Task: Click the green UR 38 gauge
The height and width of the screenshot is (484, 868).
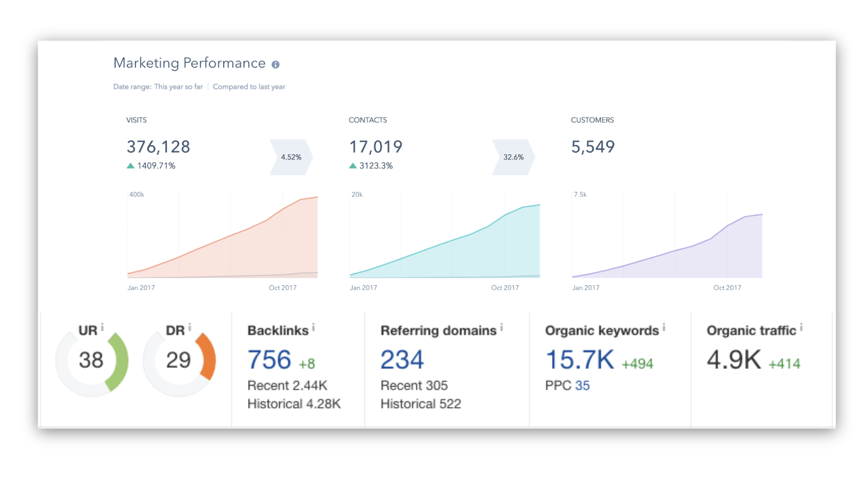Action: click(119, 360)
